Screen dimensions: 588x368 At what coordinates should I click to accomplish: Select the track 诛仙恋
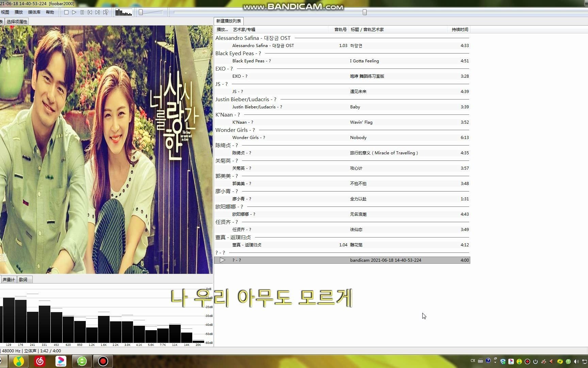(x=342, y=230)
